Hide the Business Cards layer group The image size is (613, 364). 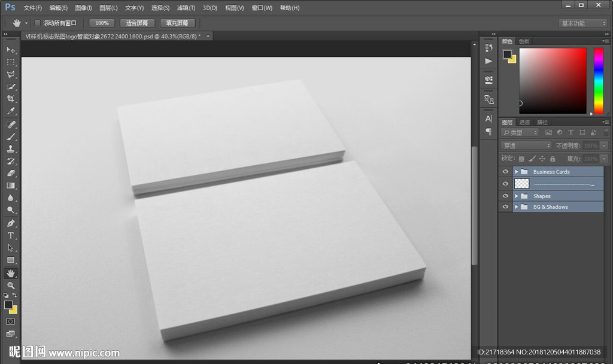[506, 172]
